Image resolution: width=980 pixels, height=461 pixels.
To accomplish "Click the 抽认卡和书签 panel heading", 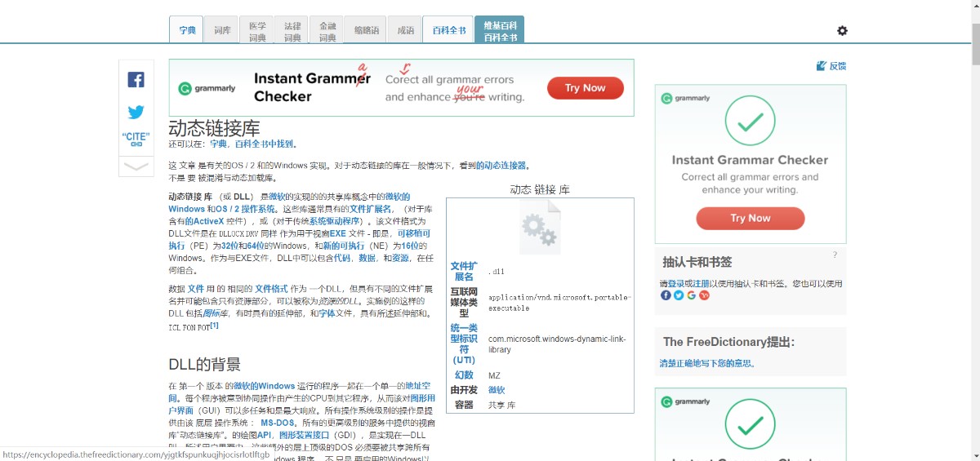I will pyautogui.click(x=697, y=263).
